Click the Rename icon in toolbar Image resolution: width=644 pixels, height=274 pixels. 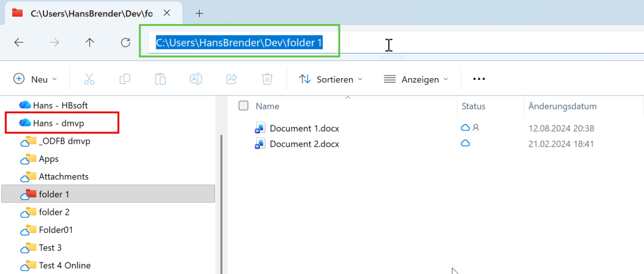tap(196, 79)
